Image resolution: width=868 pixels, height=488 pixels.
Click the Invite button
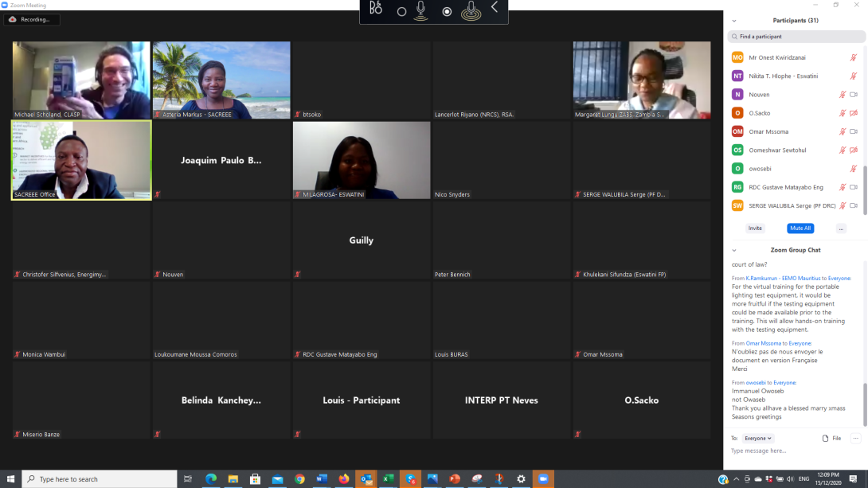755,228
